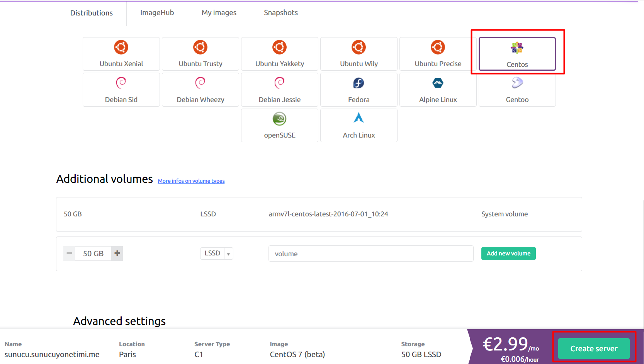
Task: Pick the Ubuntu Yakkety logo
Action: [279, 47]
